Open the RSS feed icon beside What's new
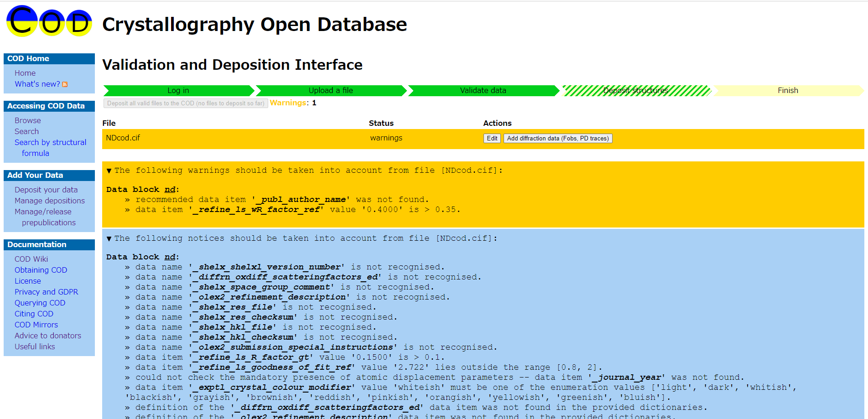868x419 pixels. click(x=65, y=84)
